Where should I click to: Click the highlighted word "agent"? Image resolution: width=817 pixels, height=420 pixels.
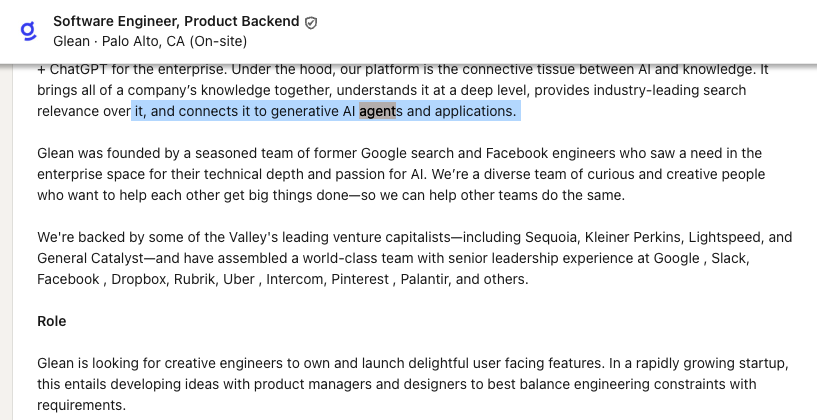click(378, 111)
